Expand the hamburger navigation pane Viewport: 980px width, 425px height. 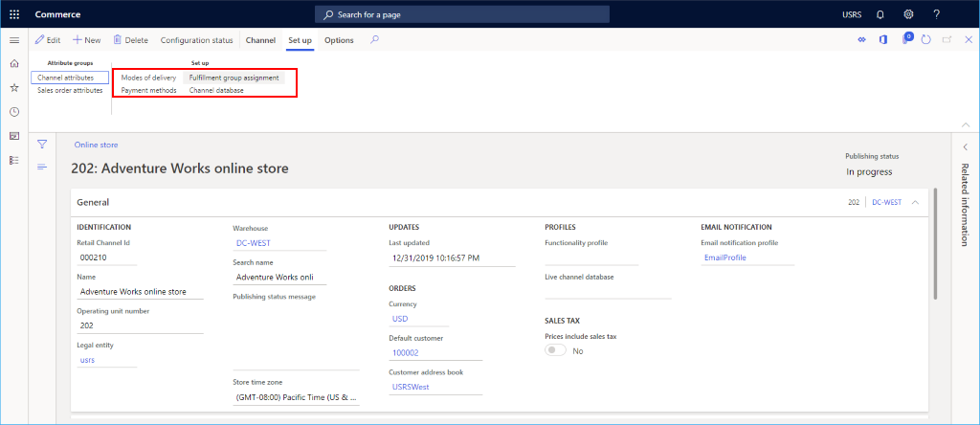coord(14,40)
